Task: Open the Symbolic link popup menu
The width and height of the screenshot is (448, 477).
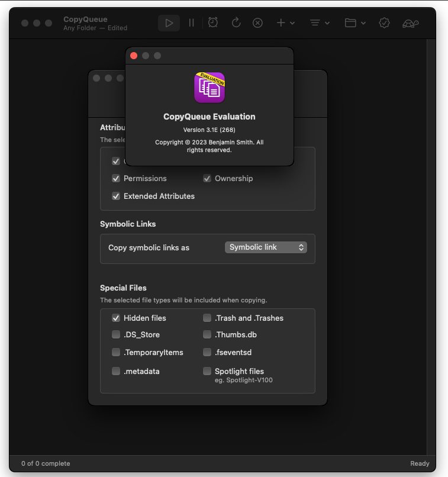Action: (x=266, y=247)
